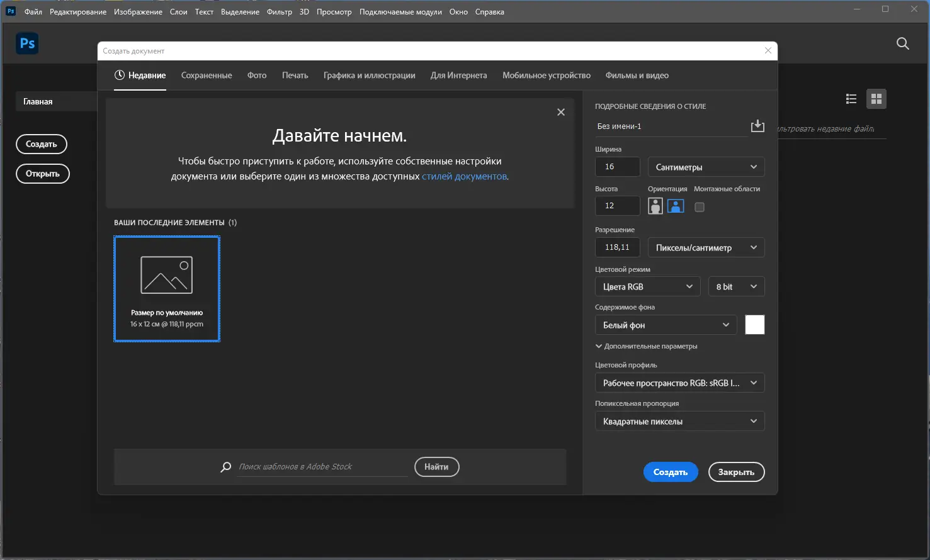Switch to Для Интернета tab
The width and height of the screenshot is (930, 560).
[x=458, y=75]
